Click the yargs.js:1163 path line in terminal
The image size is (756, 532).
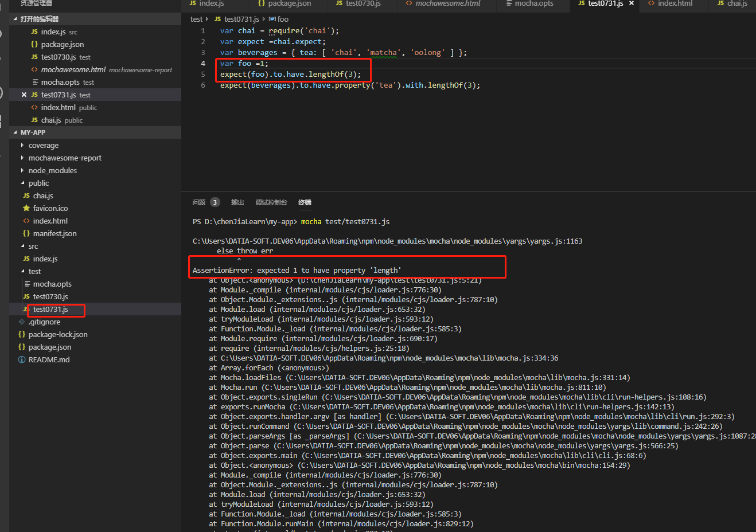387,241
